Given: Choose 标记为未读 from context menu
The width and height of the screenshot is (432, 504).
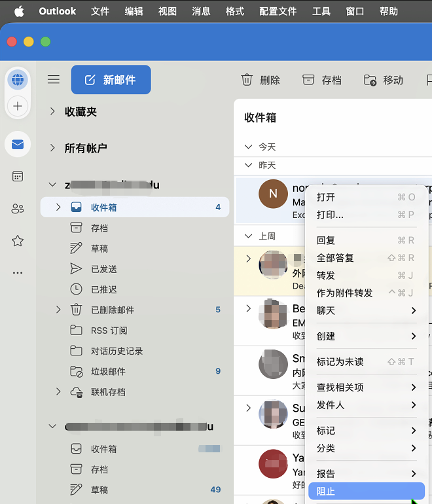Looking at the screenshot, I should click(340, 361).
